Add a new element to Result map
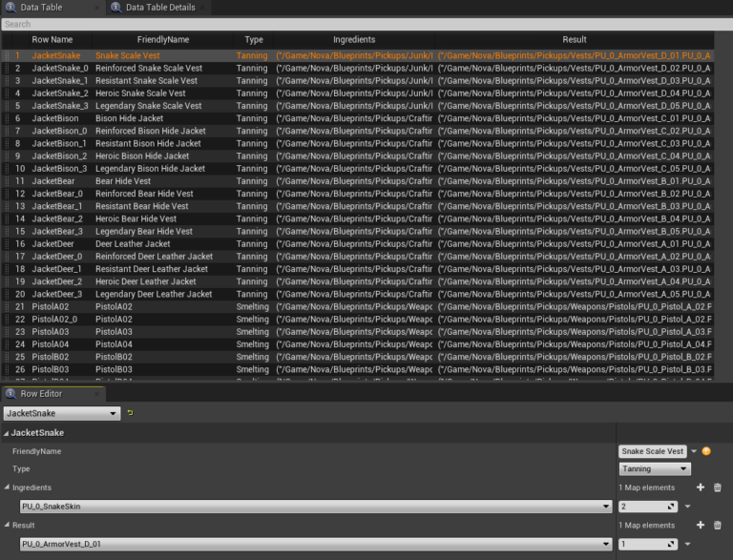The image size is (733, 560). [700, 525]
